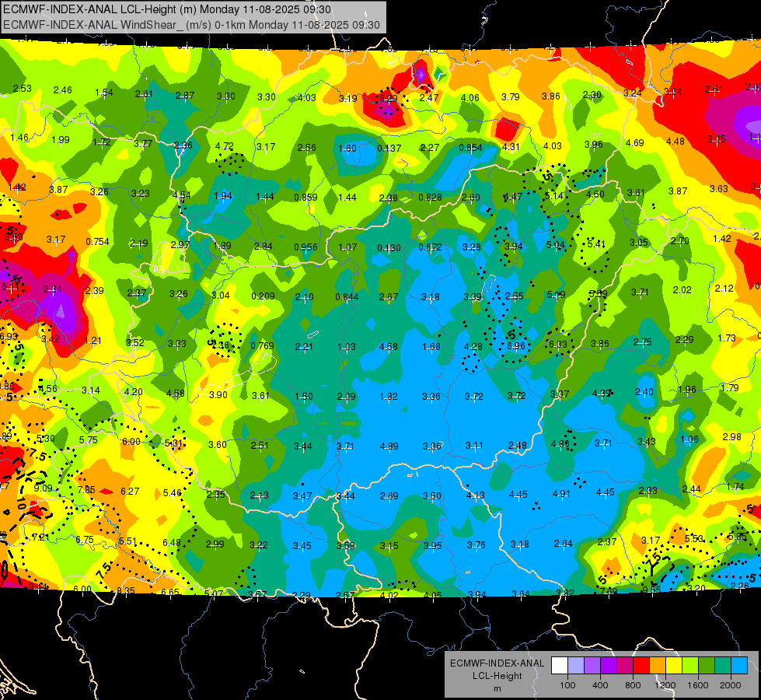
Task: Click the legend label '400'
Action: (x=600, y=685)
